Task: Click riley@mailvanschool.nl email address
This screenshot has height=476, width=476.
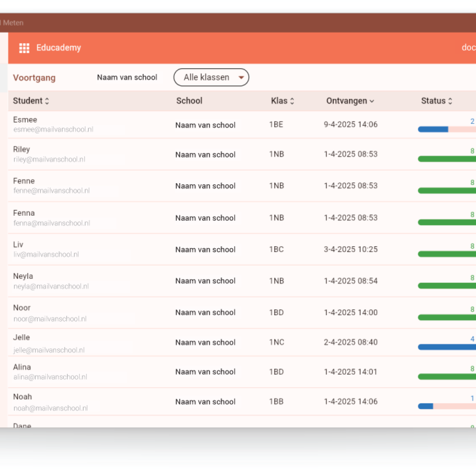Action: coord(49,159)
